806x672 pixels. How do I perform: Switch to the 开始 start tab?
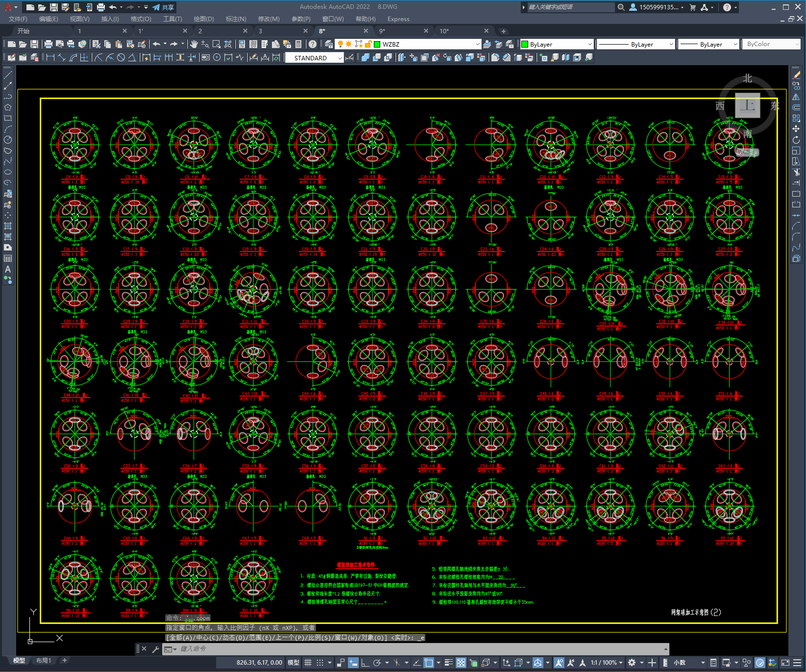(23, 31)
